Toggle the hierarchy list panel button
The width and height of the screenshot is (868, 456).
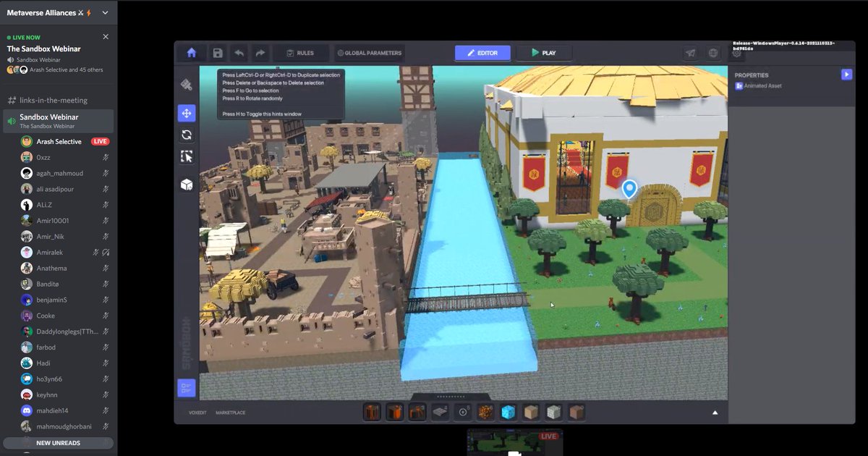click(x=187, y=388)
